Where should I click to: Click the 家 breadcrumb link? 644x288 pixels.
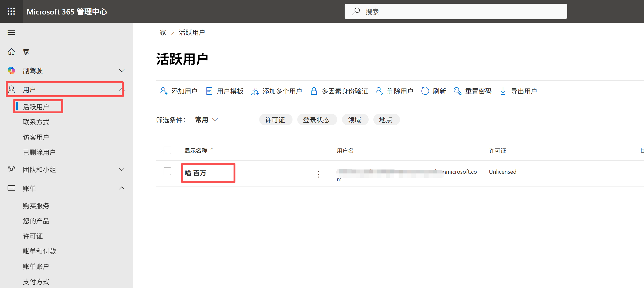[x=163, y=33]
